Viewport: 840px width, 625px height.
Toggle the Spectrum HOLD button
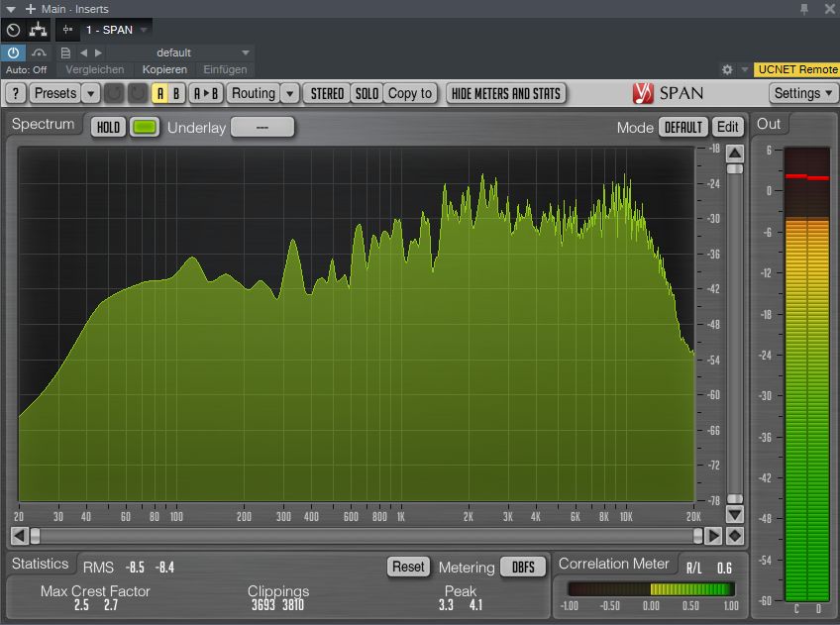[x=108, y=128]
